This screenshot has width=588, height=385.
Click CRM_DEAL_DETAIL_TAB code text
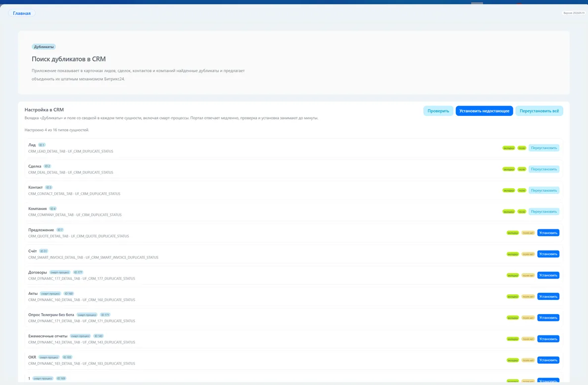pyautogui.click(x=47, y=172)
